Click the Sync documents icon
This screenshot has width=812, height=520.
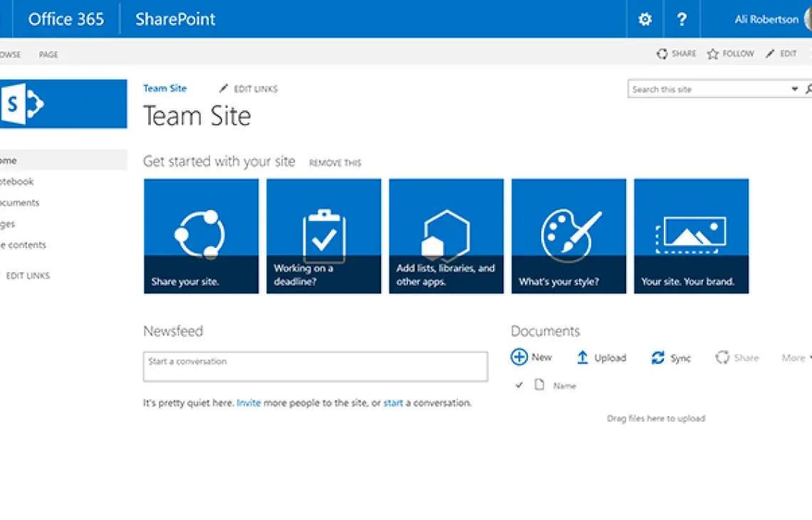(657, 358)
